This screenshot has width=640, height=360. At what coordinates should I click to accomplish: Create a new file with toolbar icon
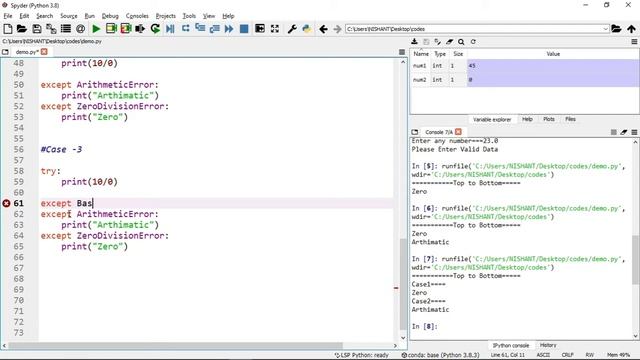click(x=7, y=29)
